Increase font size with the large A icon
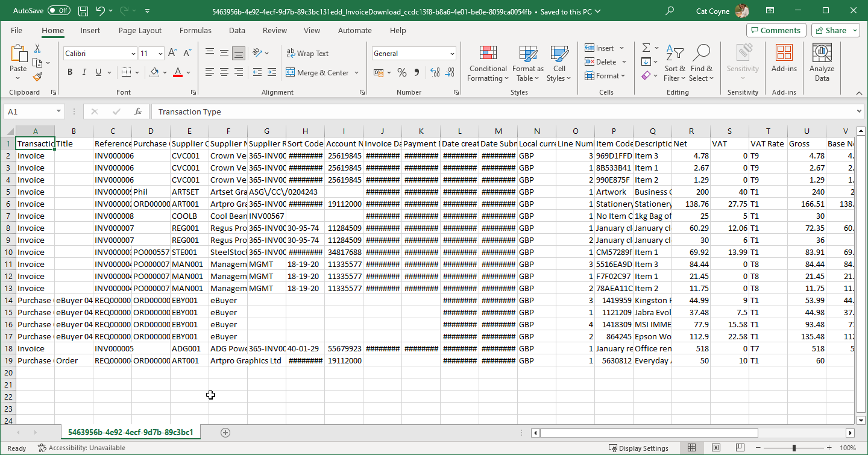 [x=172, y=54]
